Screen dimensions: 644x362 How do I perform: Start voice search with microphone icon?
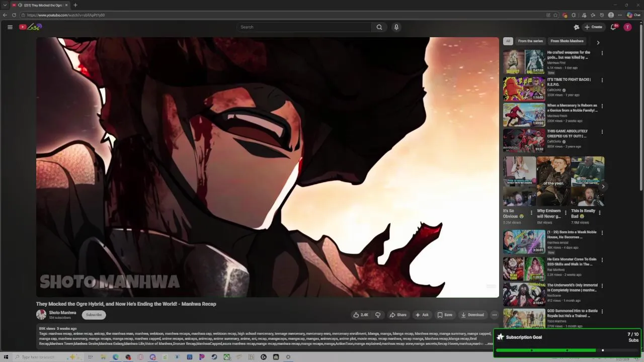[x=396, y=27]
